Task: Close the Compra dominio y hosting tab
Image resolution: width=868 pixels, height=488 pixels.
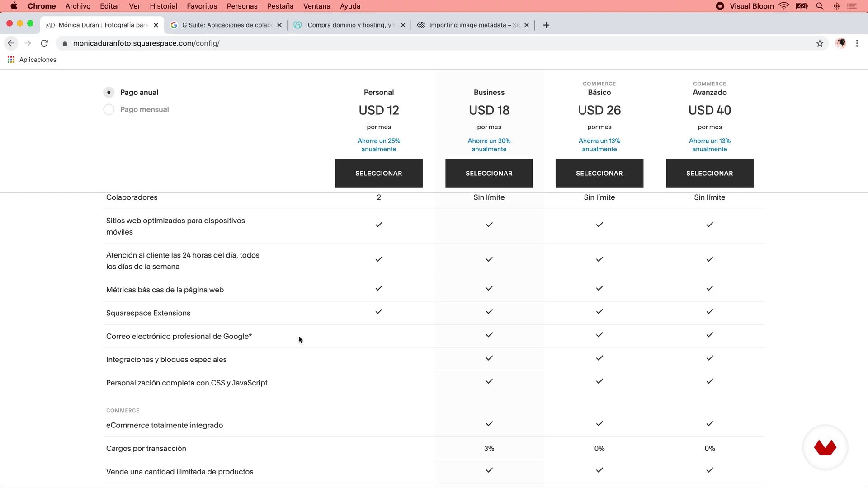Action: [403, 25]
